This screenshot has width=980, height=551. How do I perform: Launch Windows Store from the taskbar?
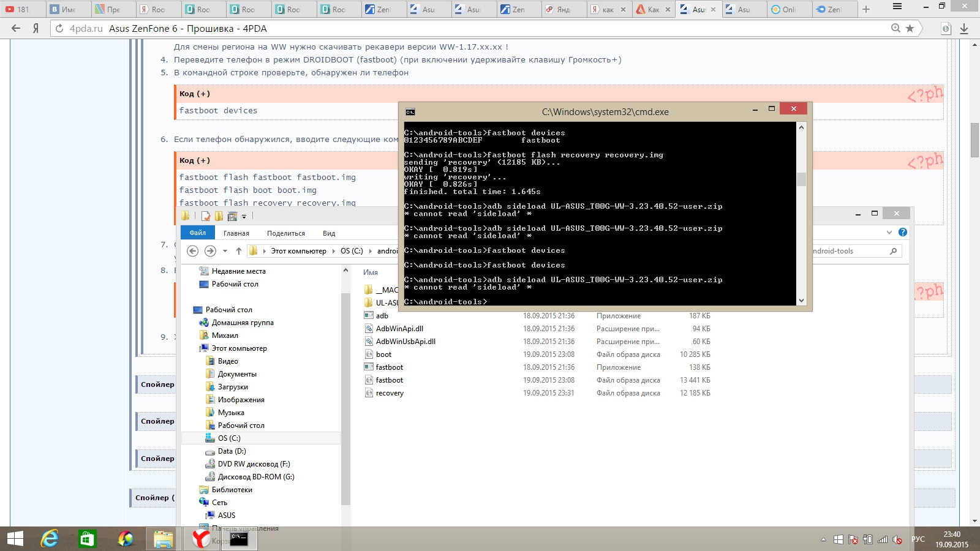click(88, 539)
